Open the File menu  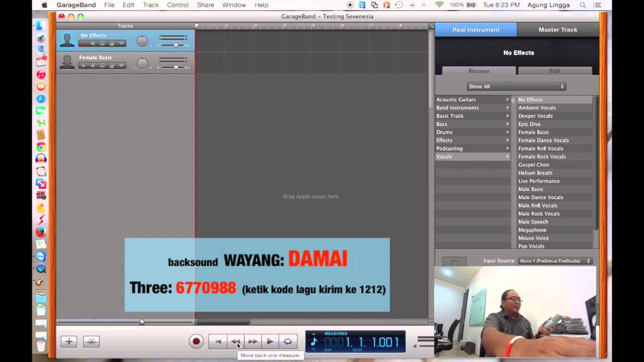[109, 5]
